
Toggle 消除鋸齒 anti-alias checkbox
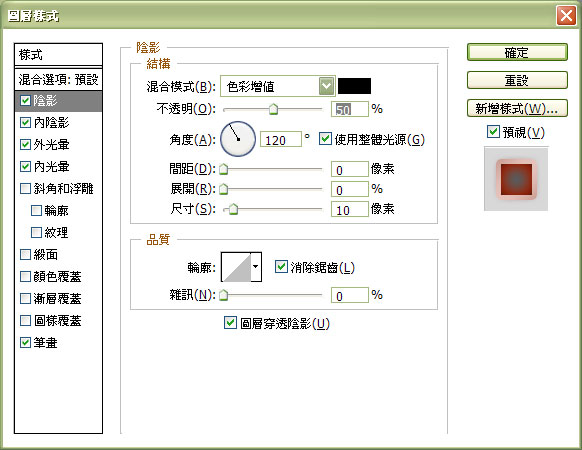pos(281,267)
